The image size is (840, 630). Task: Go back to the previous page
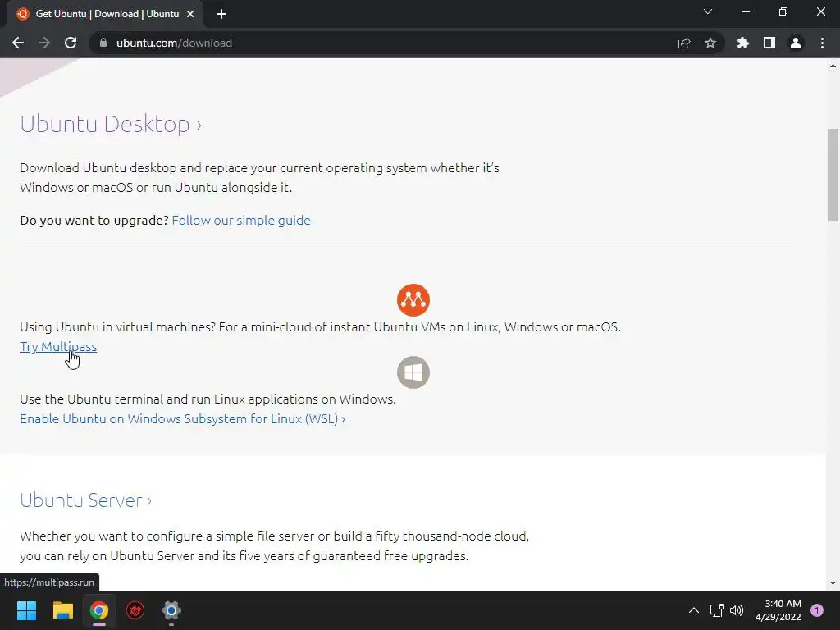click(18, 43)
